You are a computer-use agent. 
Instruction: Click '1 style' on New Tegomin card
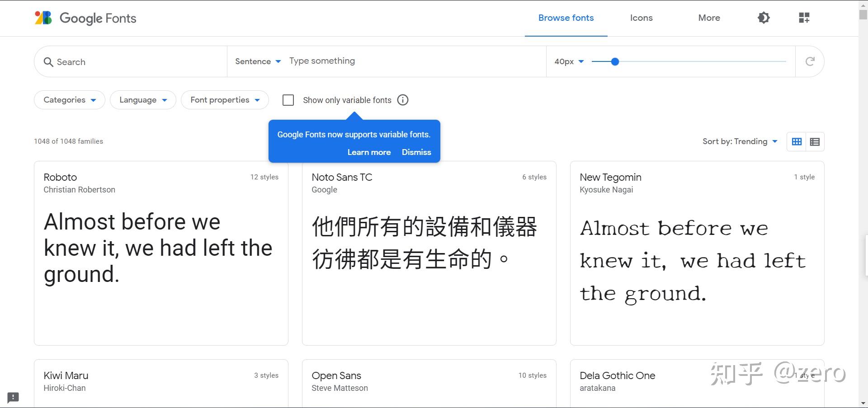(x=804, y=177)
